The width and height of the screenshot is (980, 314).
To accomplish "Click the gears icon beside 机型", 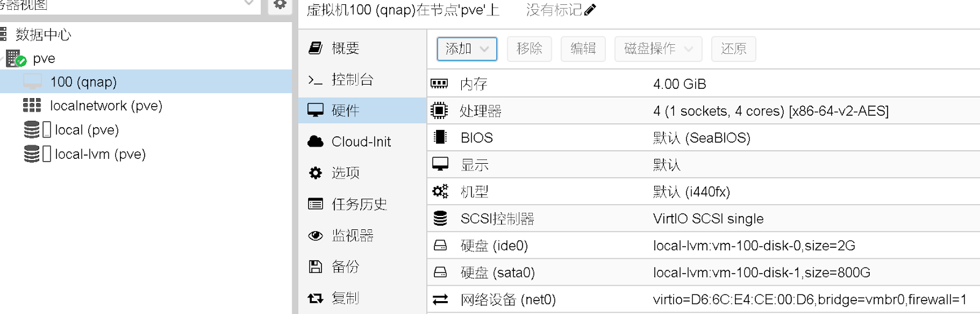I will point(440,191).
